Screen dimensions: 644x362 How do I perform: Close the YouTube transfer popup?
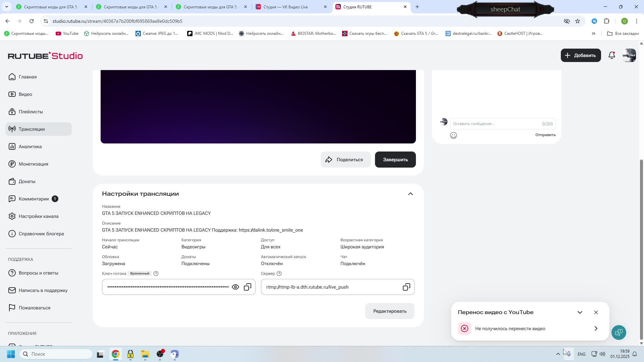pos(596,312)
